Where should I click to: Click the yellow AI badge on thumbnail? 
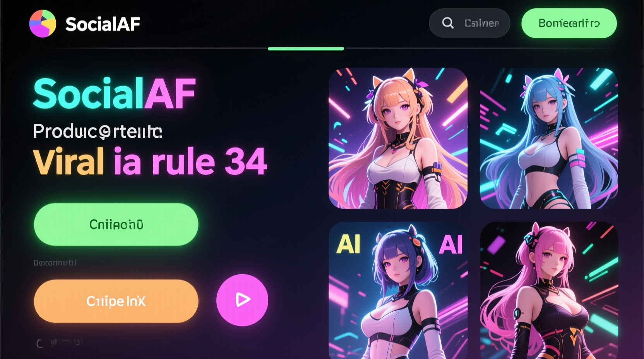348,244
